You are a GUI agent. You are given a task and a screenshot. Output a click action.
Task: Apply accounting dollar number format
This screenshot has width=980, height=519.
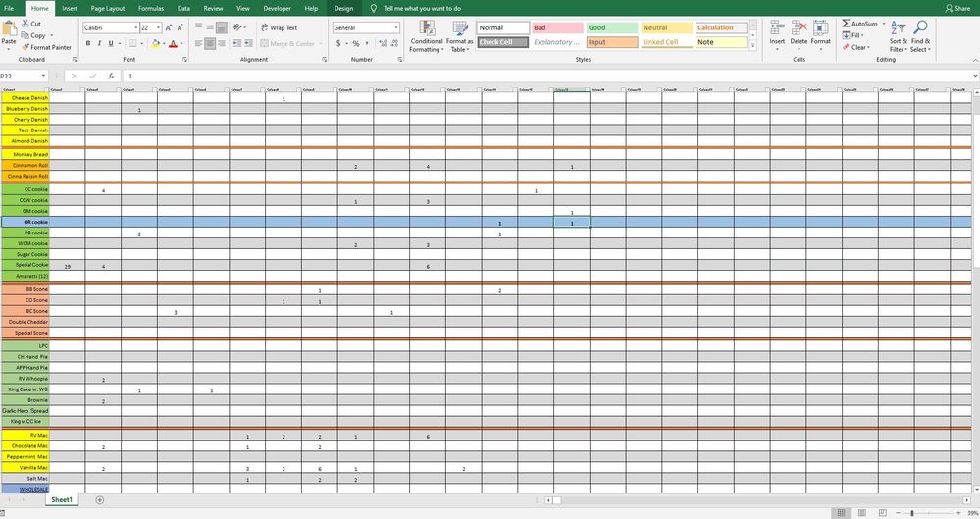pos(338,43)
